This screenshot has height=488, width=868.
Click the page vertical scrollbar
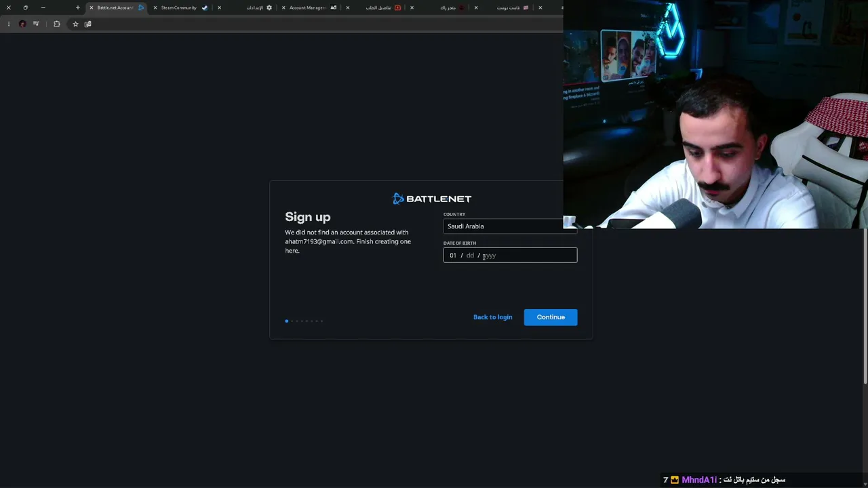(865, 305)
